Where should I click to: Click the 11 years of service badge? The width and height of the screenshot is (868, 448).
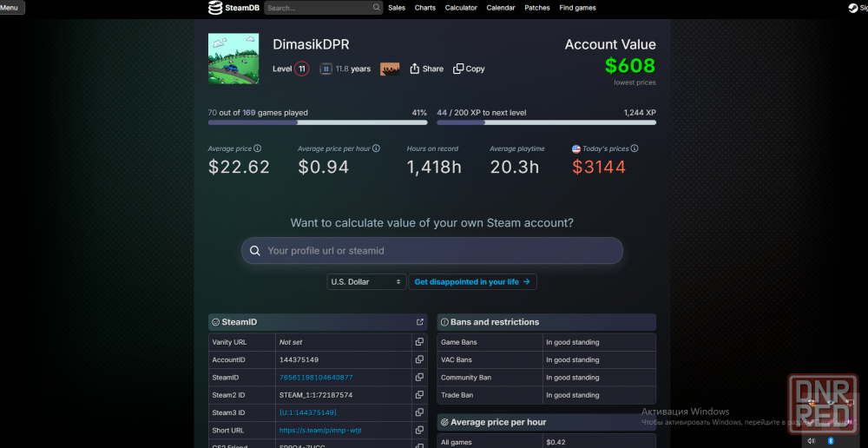[326, 69]
